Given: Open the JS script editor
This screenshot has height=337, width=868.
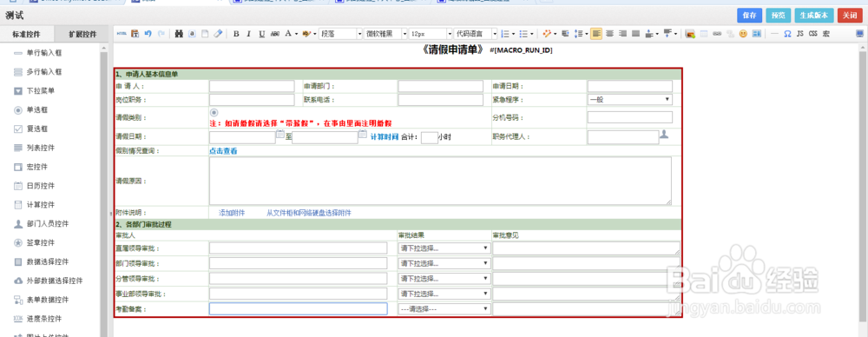Looking at the screenshot, I should point(800,34).
